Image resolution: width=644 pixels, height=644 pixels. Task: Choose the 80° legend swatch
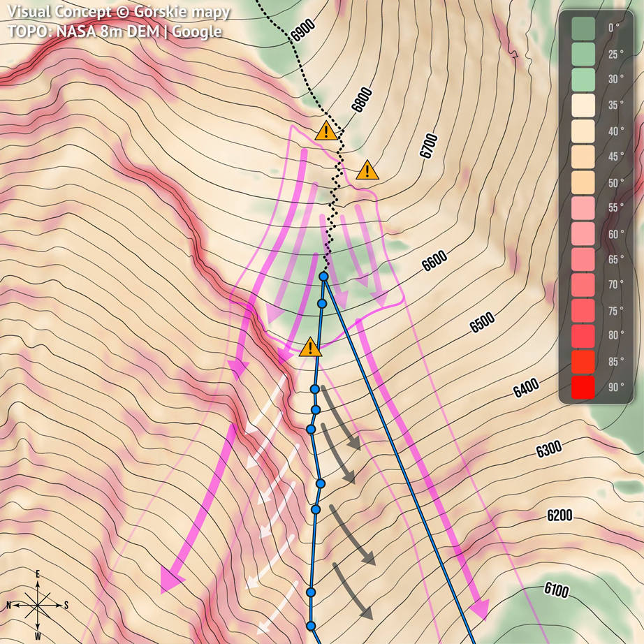(x=583, y=336)
